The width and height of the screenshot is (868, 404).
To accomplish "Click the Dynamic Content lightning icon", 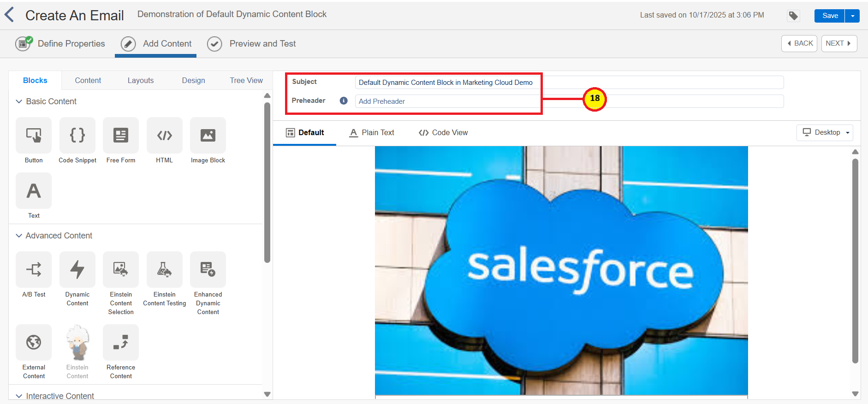I will click(77, 269).
